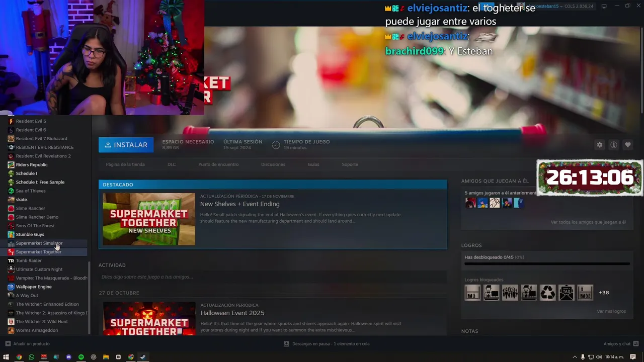Click the Steam icon in the taskbar

[x=143, y=357]
